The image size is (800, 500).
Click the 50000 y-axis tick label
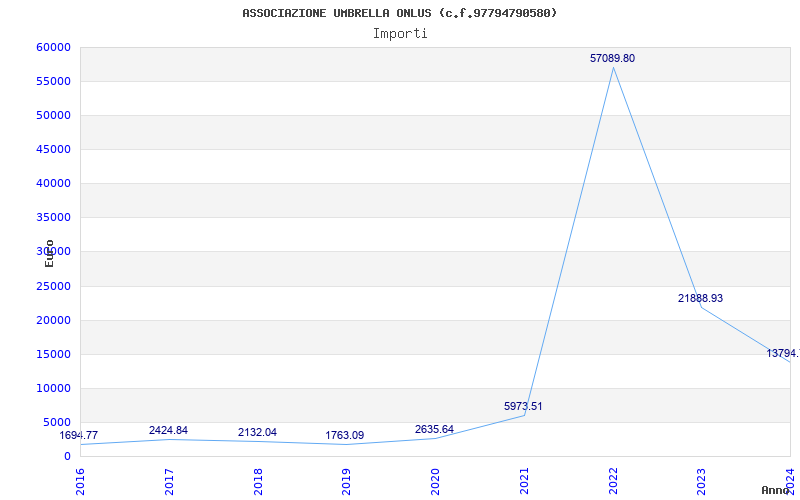(x=54, y=115)
